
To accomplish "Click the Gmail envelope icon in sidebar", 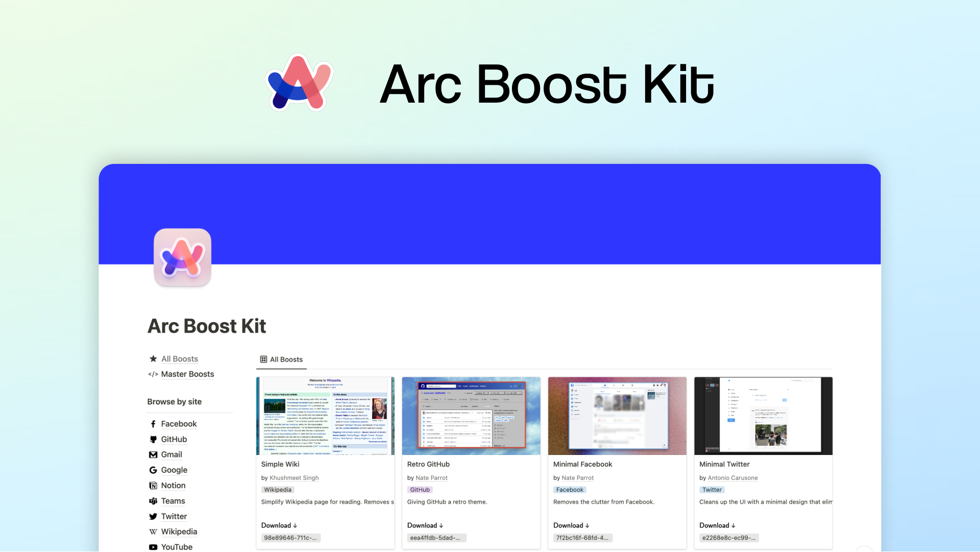I will (x=153, y=455).
